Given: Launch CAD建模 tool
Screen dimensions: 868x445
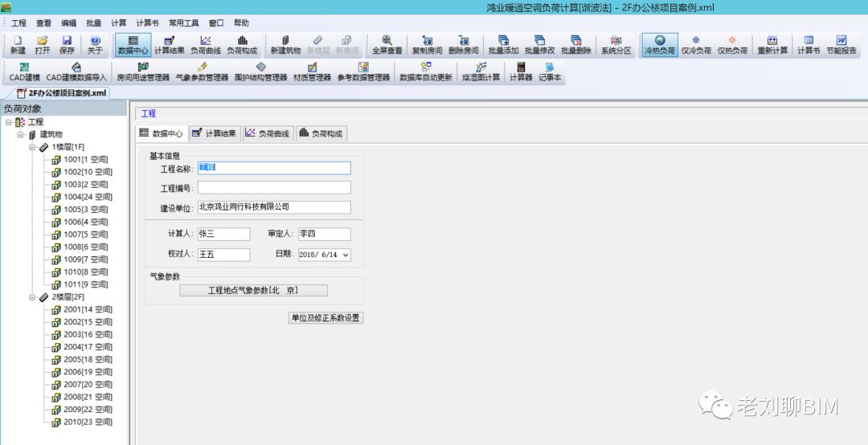Looking at the screenshot, I should coord(24,72).
